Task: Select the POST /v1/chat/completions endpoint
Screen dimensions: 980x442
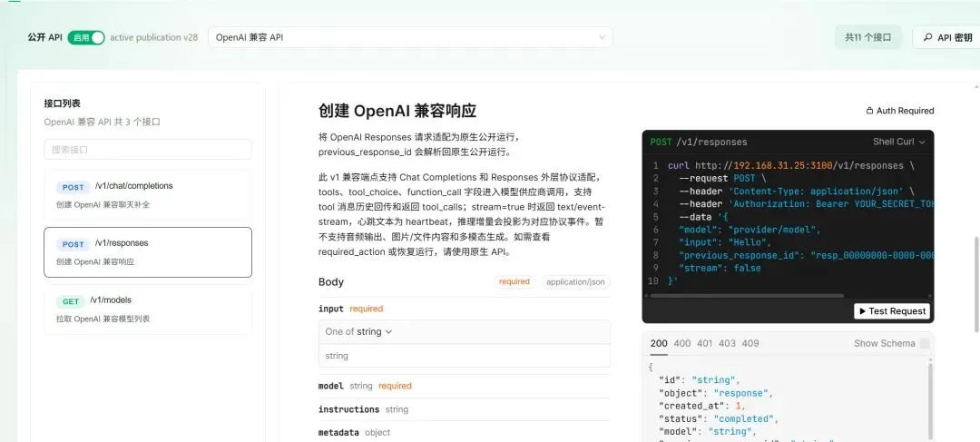Action: 148,194
